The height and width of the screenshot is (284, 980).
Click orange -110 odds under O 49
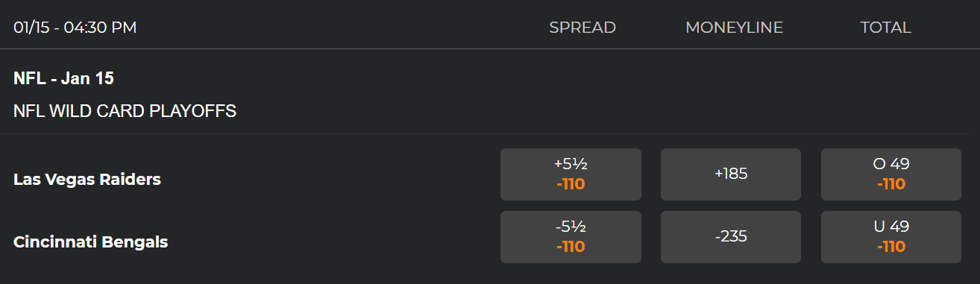click(x=891, y=184)
